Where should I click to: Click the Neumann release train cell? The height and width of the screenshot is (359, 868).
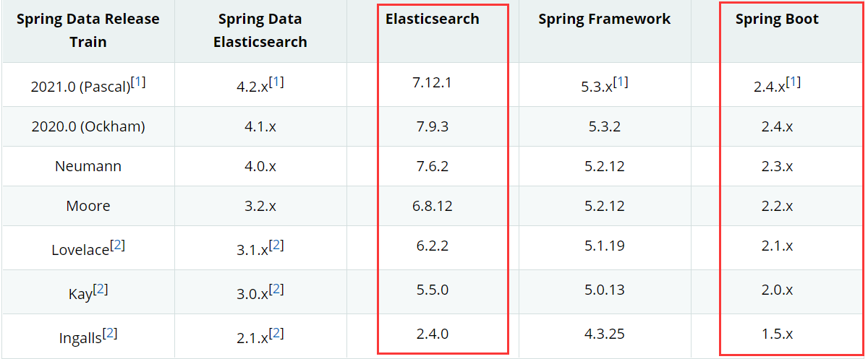(88, 166)
